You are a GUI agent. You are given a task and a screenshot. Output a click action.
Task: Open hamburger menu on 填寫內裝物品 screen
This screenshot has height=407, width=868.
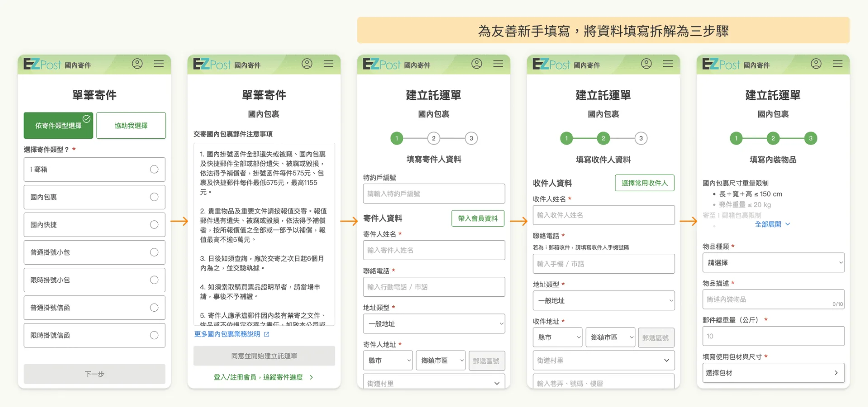point(838,64)
